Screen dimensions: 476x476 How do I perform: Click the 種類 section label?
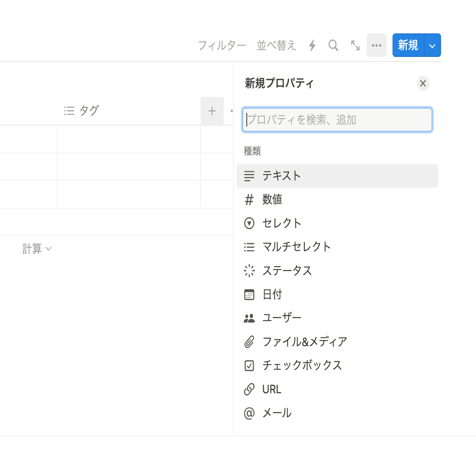tap(252, 151)
